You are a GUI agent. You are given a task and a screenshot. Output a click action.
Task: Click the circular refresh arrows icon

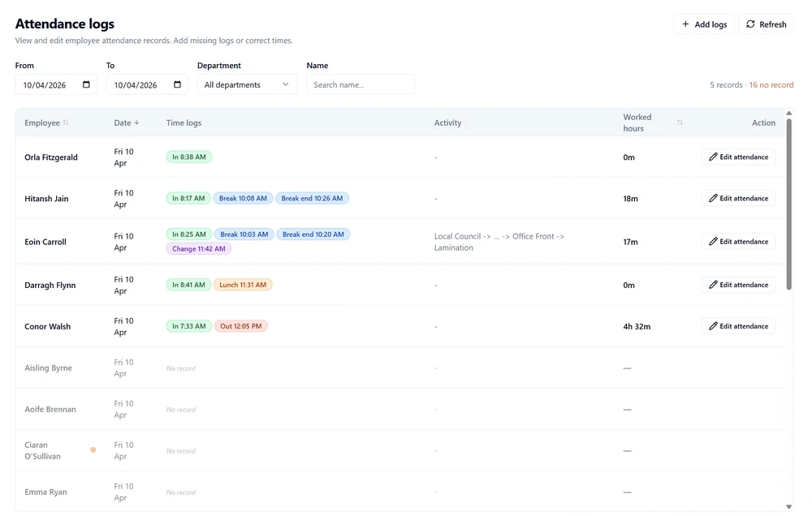(x=749, y=24)
